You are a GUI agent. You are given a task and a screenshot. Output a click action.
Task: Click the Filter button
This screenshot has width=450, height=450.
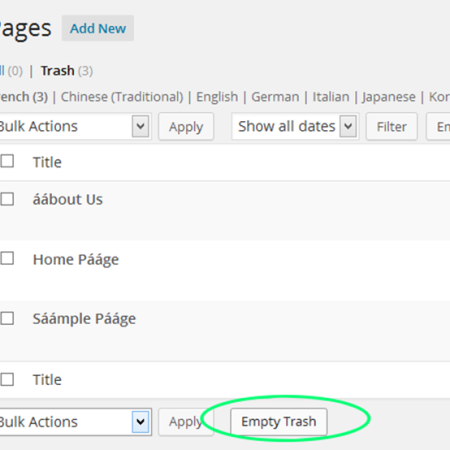[391, 127]
